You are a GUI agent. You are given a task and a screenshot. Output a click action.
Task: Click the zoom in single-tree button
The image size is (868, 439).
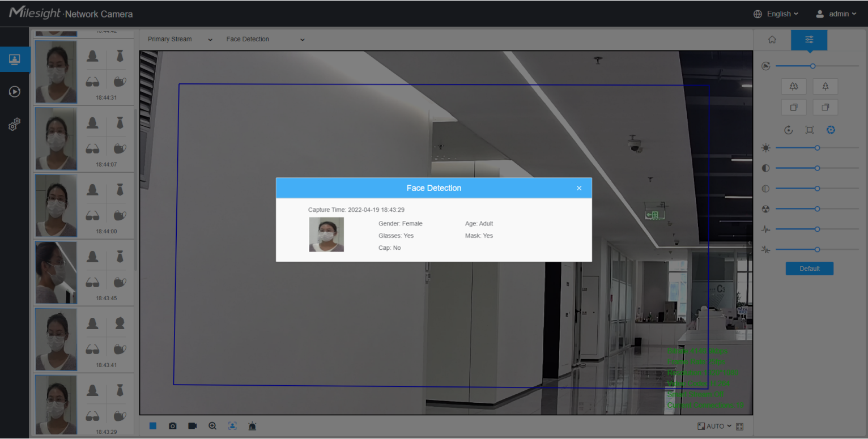pos(826,86)
